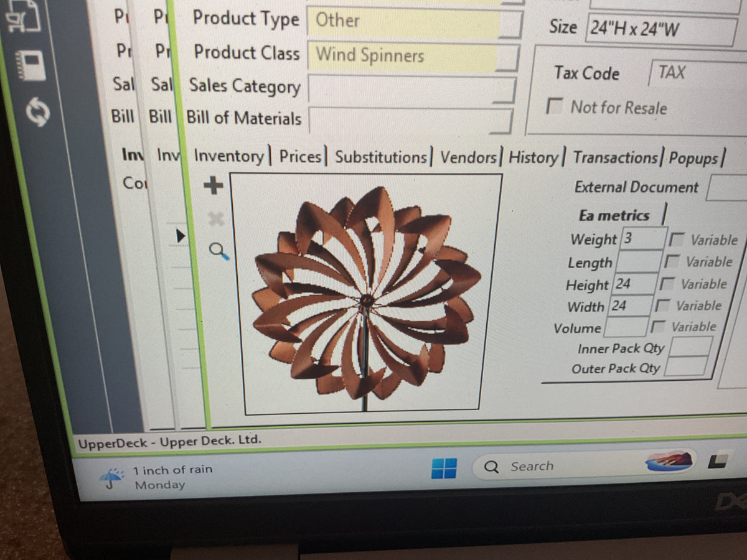Screen dimensions: 747x560
Task: Select the black row pointer arrow
Action: (181, 236)
